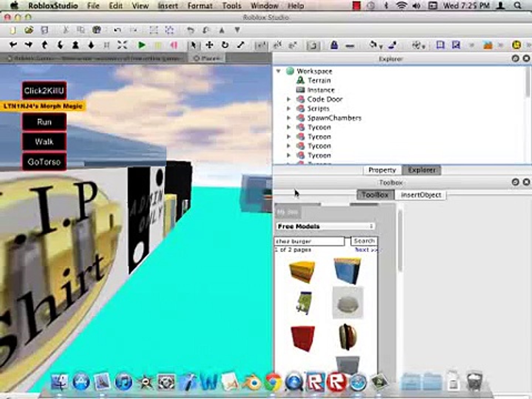Viewport: 532px width, 399px height.
Task: Click the Open folder icon in toolbar
Action: [x=29, y=30]
